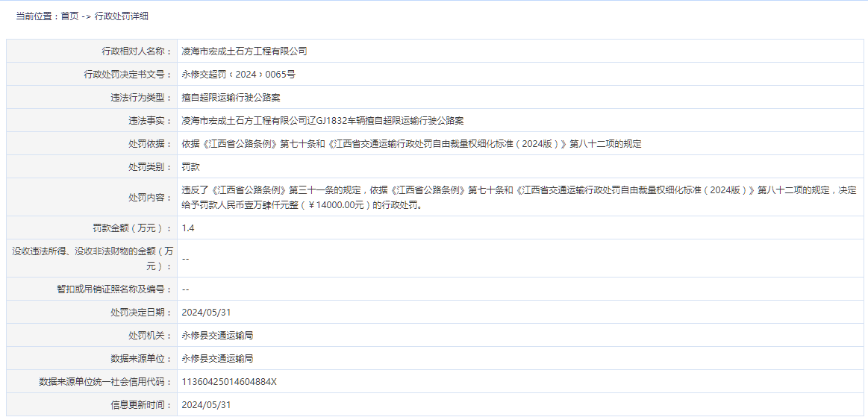Select violation type 擅自超限运输行驶公路案
This screenshot has height=420, width=868.
point(231,98)
